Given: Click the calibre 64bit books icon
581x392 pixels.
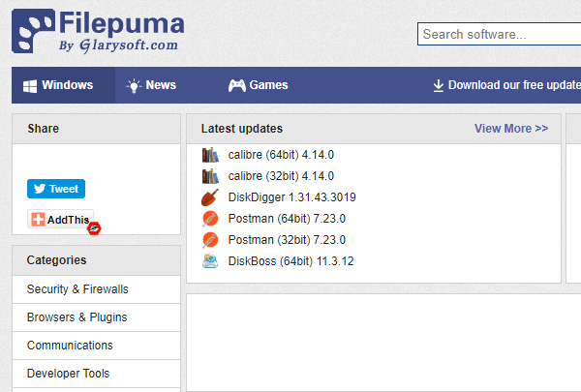Looking at the screenshot, I should point(210,155).
